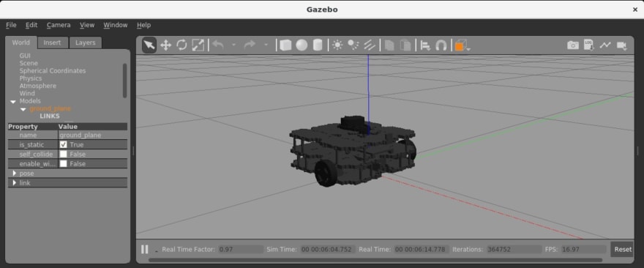This screenshot has height=268, width=644.
Task: Start video recording icon
Action: (621, 45)
